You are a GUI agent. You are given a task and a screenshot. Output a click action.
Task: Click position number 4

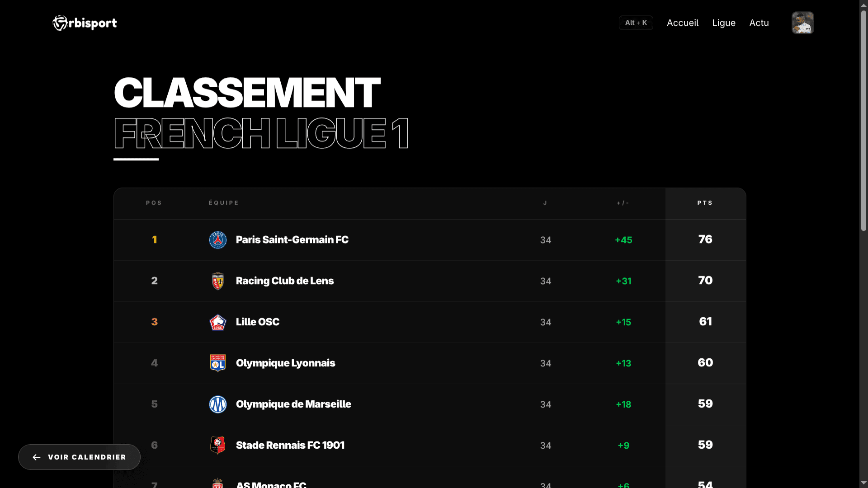click(155, 363)
